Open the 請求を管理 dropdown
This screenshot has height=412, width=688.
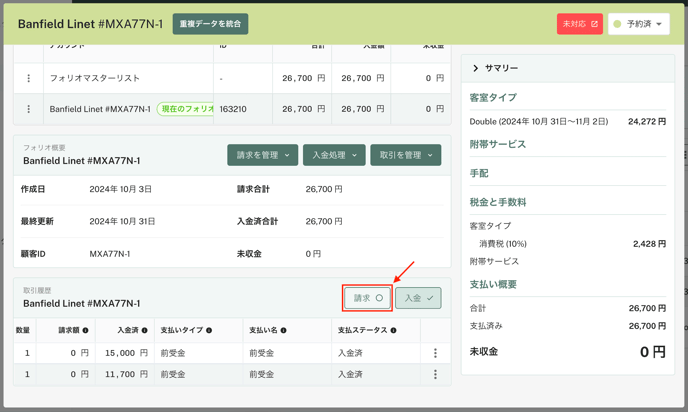tap(262, 155)
